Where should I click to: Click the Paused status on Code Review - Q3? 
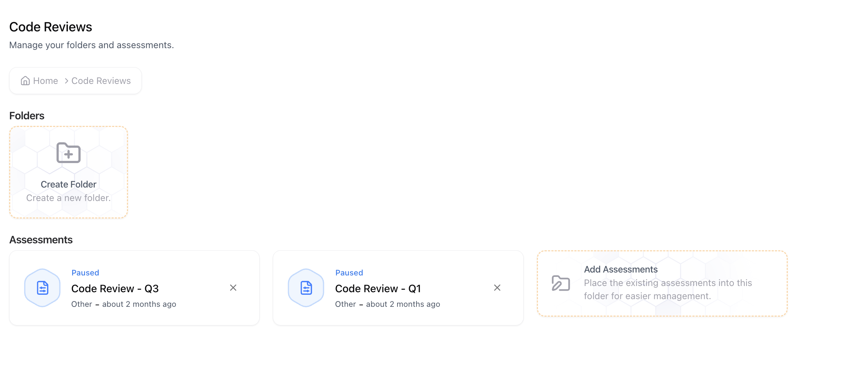coord(85,272)
